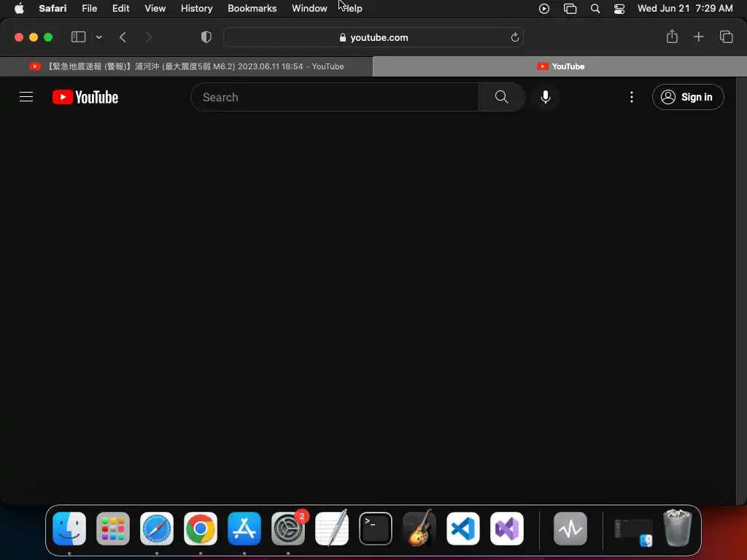Launch Terminal from the Dock

coord(376,529)
